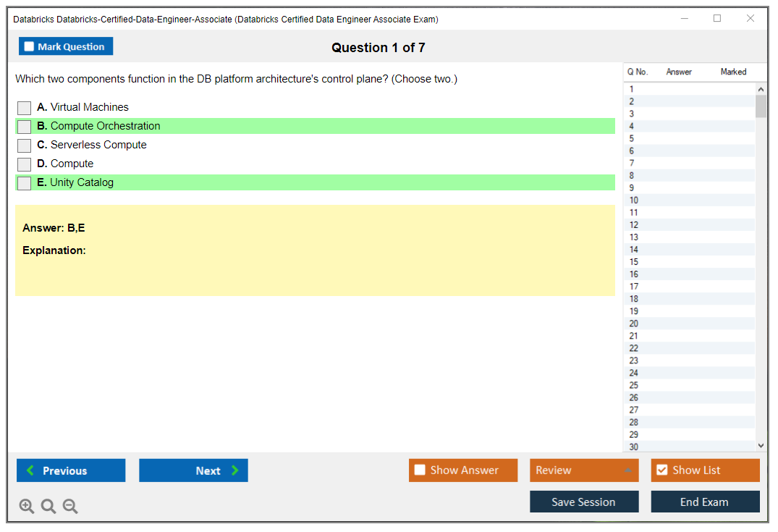The width and height of the screenshot is (778, 532).
Task: Click the white chevron on the Previous button
Action: click(29, 470)
